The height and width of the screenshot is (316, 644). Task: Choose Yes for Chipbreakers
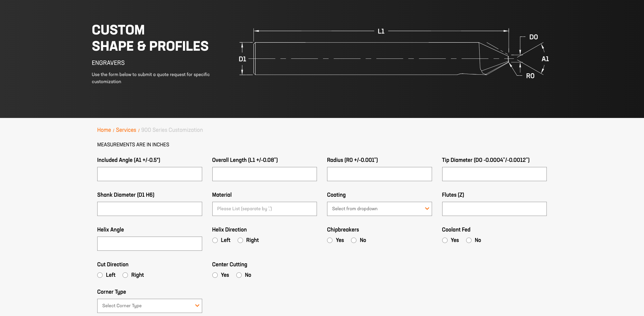[330, 240]
